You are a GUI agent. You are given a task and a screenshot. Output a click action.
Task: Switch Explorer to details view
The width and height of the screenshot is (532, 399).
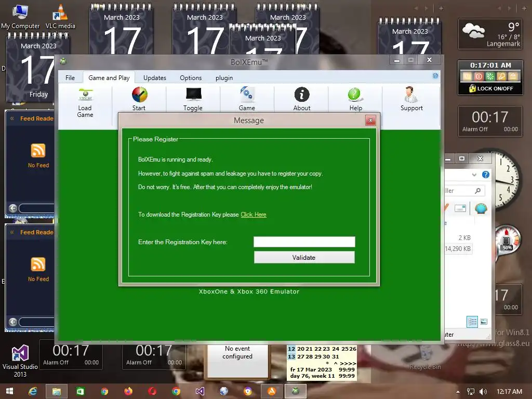[x=472, y=322]
